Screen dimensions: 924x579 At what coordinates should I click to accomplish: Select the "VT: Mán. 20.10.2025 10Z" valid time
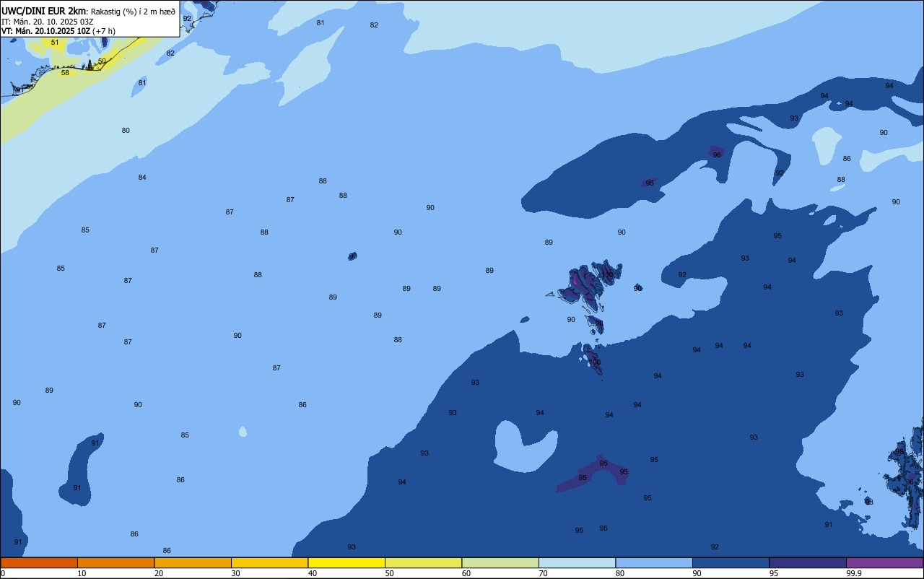coord(45,31)
